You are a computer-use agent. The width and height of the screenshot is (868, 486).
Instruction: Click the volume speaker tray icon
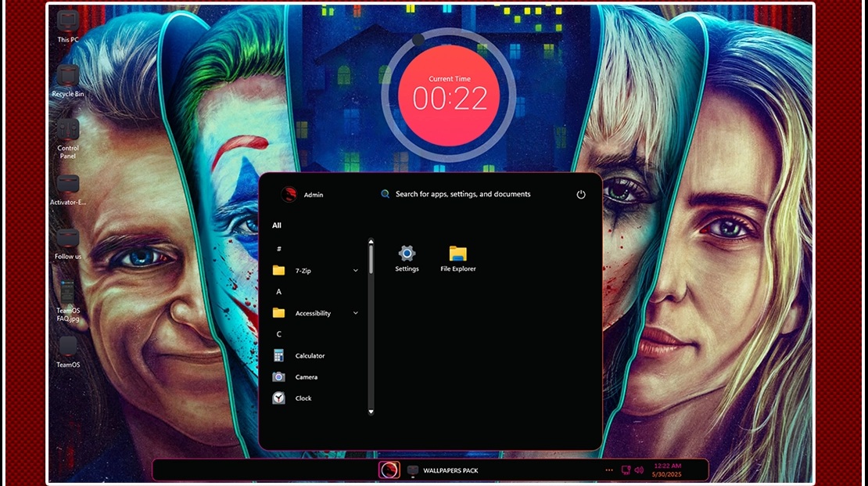click(x=639, y=470)
